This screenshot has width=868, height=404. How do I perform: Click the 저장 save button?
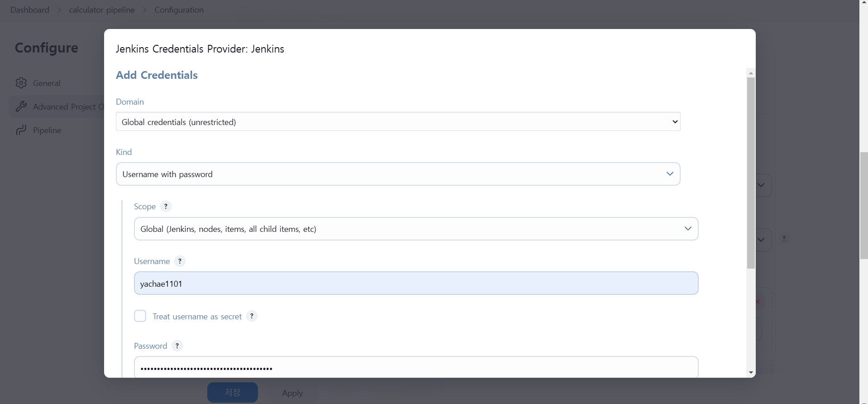point(233,392)
